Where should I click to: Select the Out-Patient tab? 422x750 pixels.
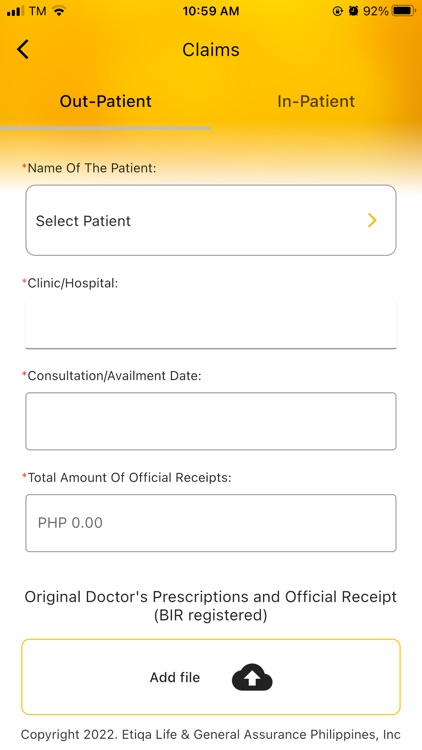(x=105, y=101)
